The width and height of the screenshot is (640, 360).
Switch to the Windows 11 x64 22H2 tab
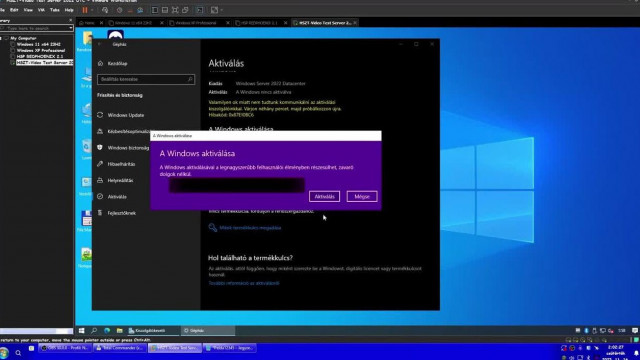(133, 23)
